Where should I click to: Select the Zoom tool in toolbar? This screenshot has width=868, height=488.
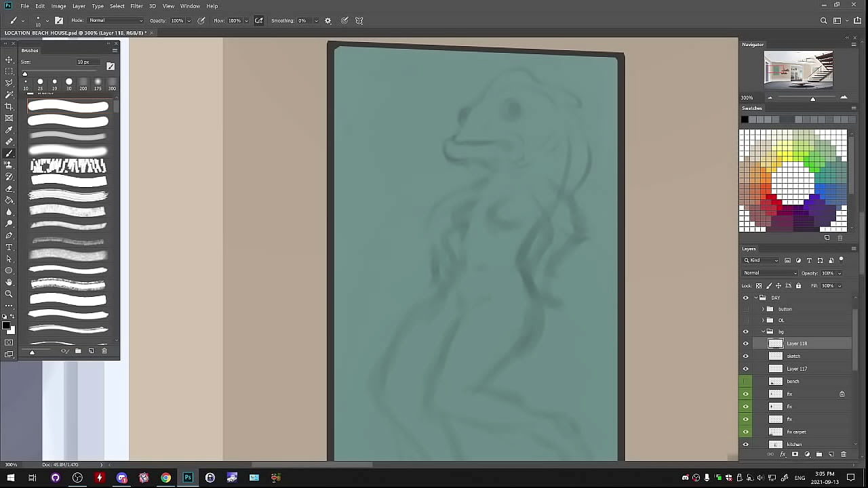coord(9,293)
